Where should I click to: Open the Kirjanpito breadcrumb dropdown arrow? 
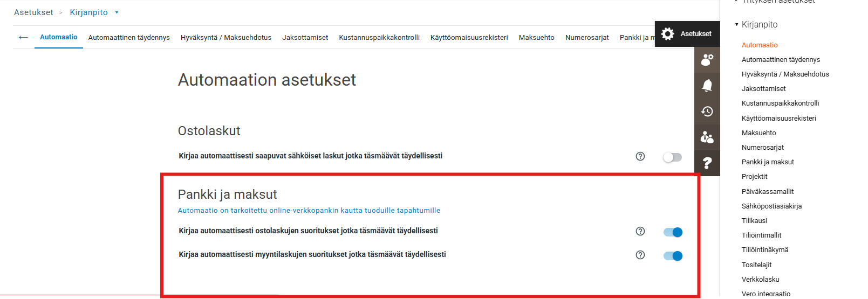(x=117, y=12)
